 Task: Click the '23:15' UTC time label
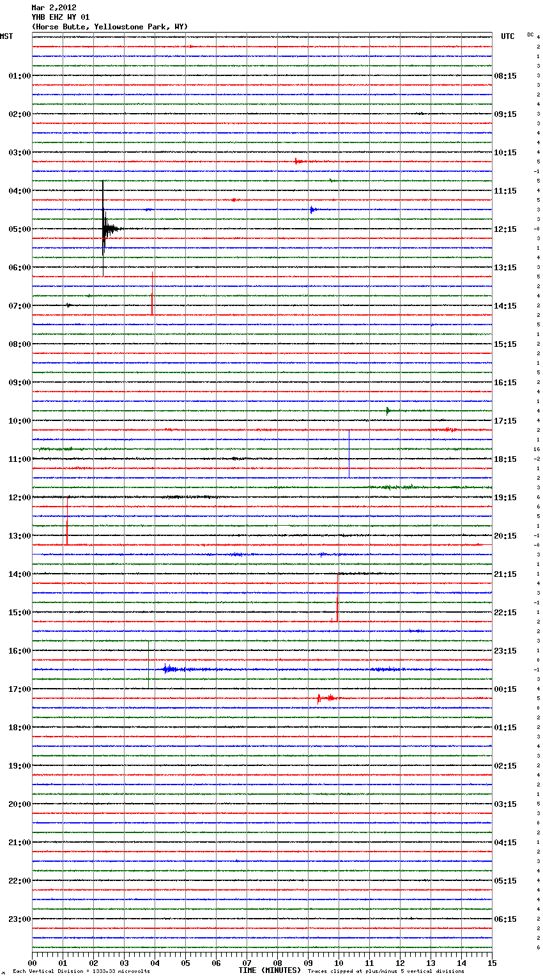(x=505, y=651)
